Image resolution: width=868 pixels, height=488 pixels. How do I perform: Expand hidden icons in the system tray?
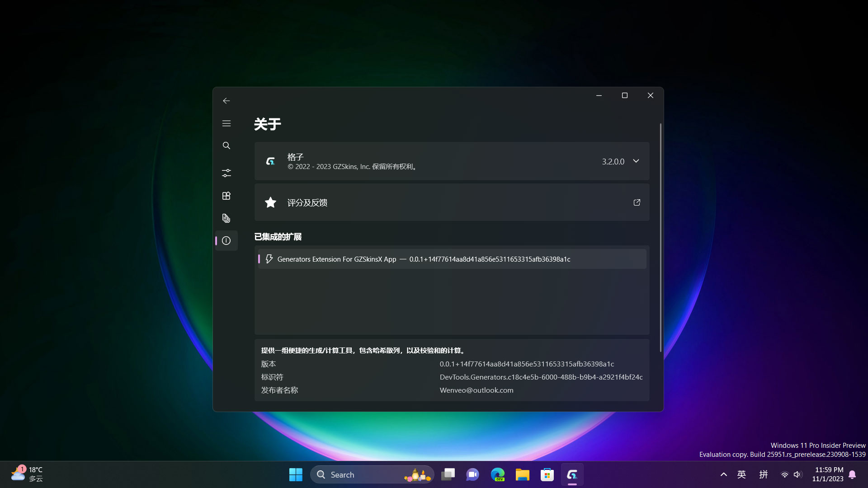[x=723, y=474]
